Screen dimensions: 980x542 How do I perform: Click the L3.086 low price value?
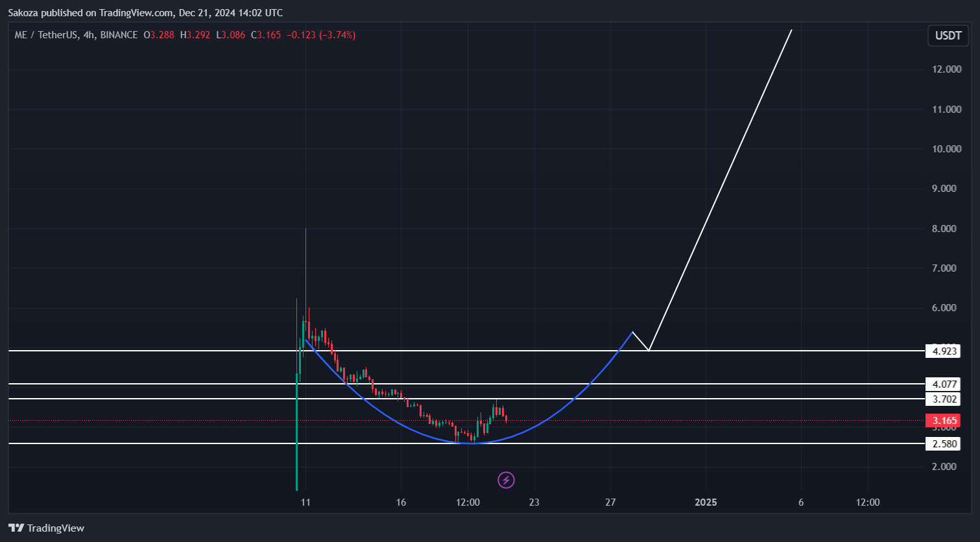pos(231,35)
